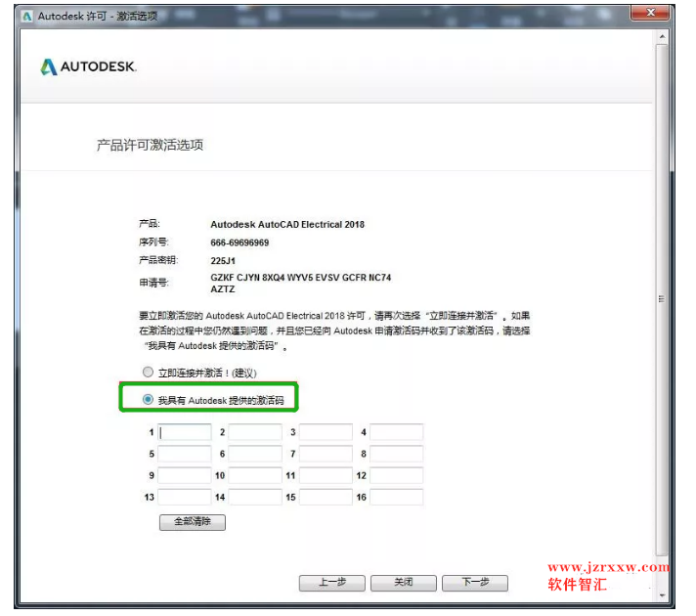Viewport: 696px width, 616px height.
Task: Click activation code field 5
Action: point(185,454)
